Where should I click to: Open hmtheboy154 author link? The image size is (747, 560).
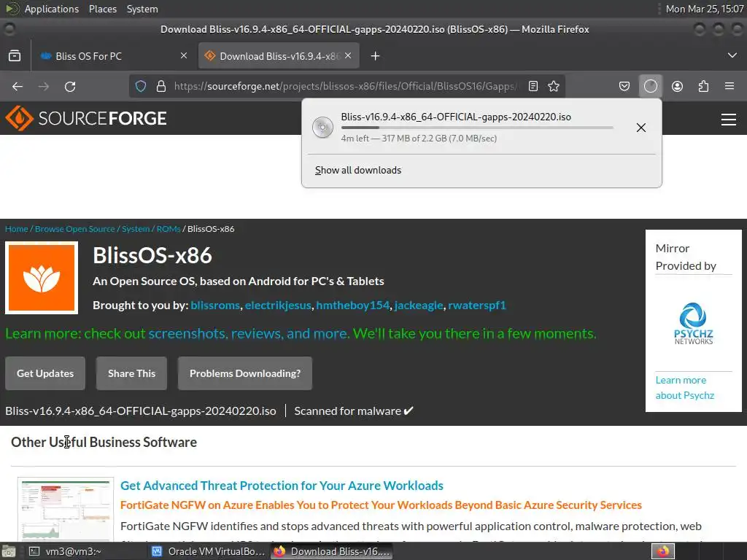[x=353, y=306]
